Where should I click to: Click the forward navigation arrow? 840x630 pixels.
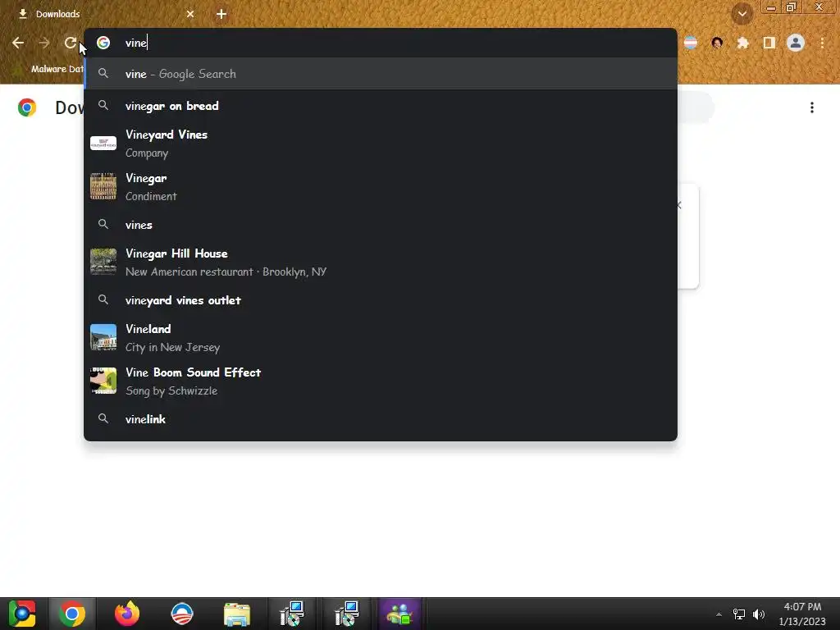pyautogui.click(x=44, y=43)
